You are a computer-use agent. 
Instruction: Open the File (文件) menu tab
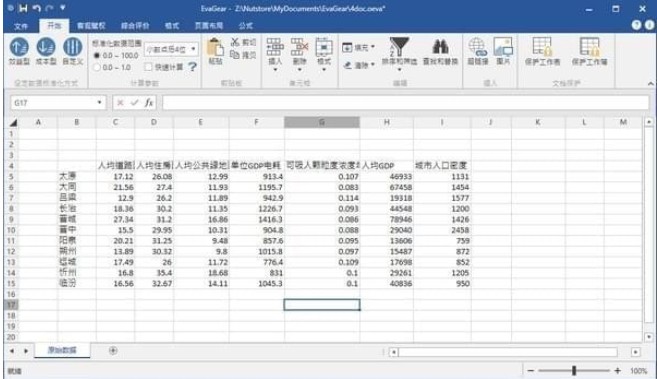pyautogui.click(x=21, y=26)
